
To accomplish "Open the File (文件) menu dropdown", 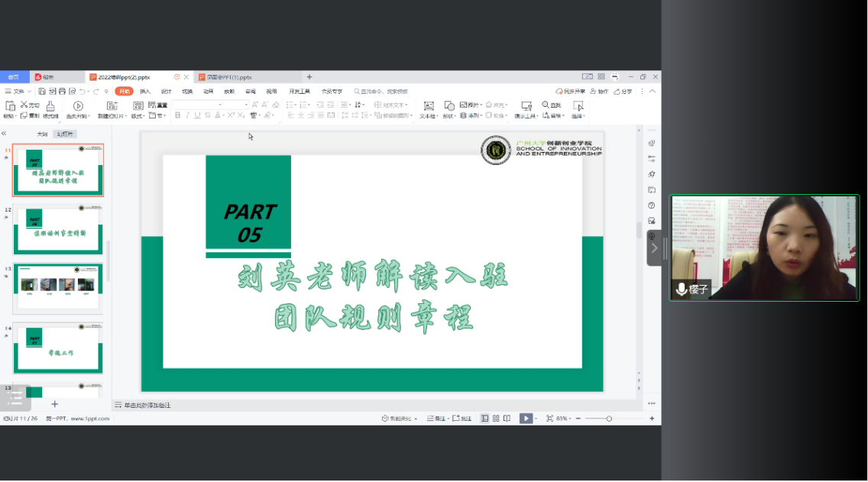I will pyautogui.click(x=18, y=92).
